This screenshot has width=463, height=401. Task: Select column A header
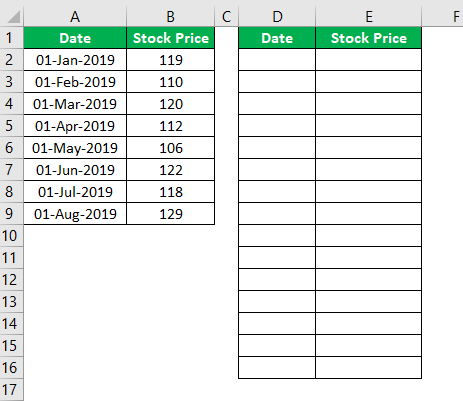[75, 16]
